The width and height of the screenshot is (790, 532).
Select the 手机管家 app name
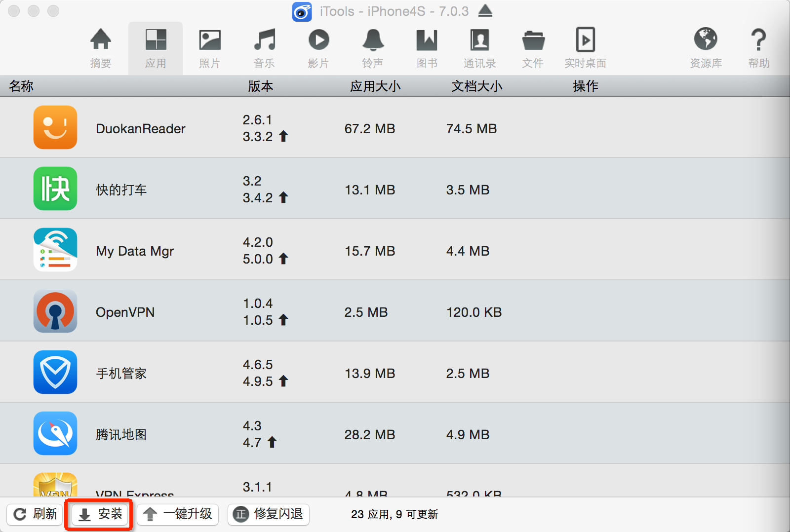(121, 374)
